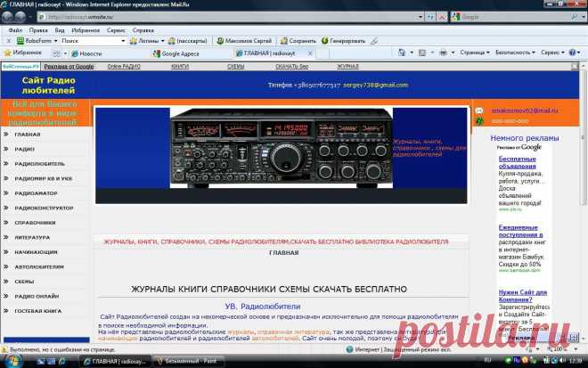The width and height of the screenshot is (588, 368).
Task: Open the Google Адреса favorites link
Action: 176,53
